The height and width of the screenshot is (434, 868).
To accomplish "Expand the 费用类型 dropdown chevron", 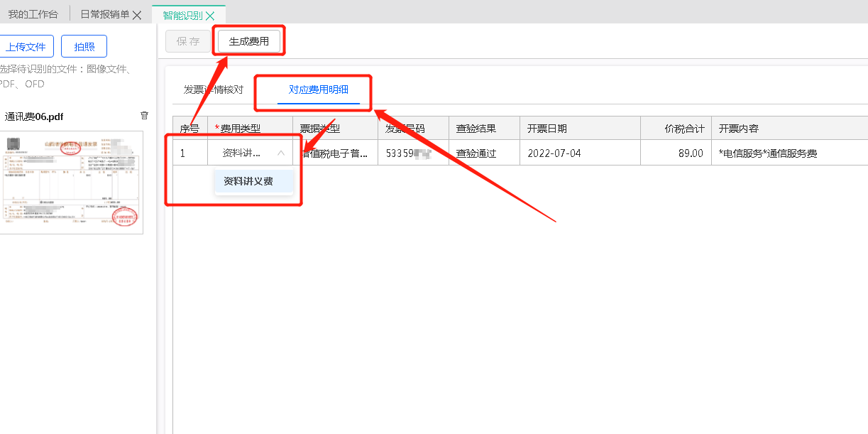I will pos(281,153).
